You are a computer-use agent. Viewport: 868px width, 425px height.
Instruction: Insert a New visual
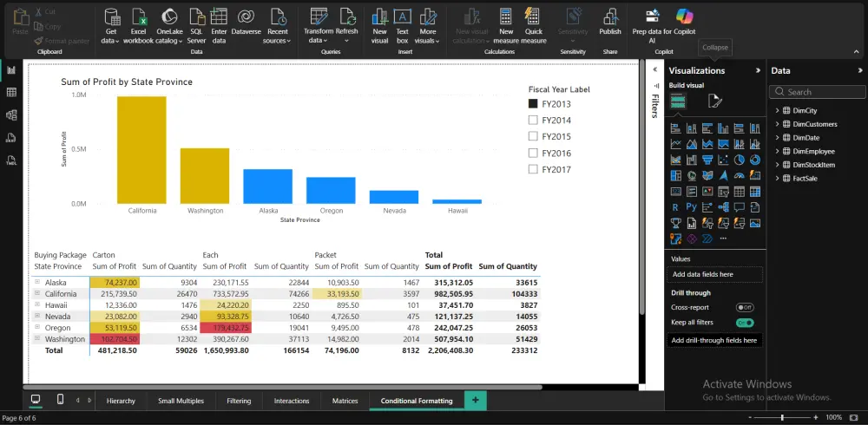click(x=380, y=27)
